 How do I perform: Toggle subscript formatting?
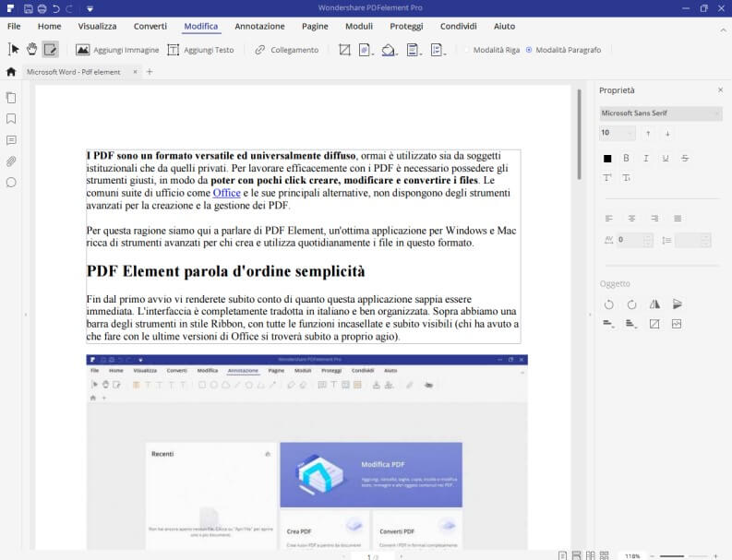(627, 177)
